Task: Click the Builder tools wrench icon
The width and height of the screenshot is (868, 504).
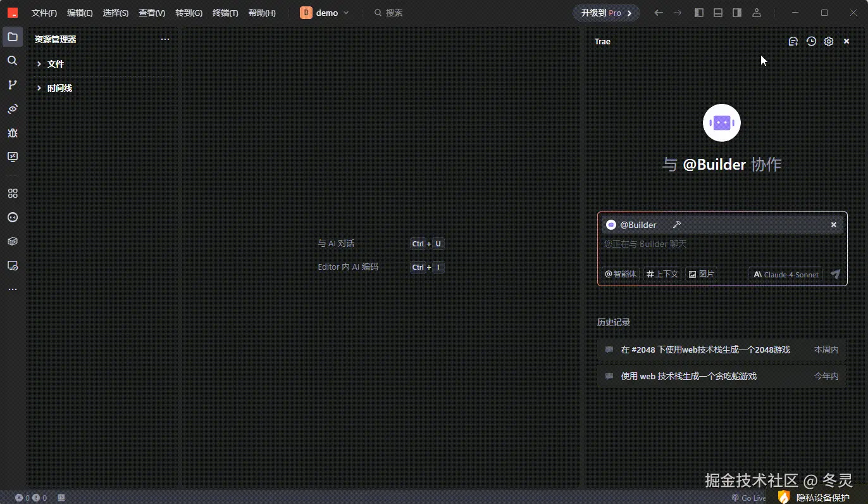Action: coord(676,225)
